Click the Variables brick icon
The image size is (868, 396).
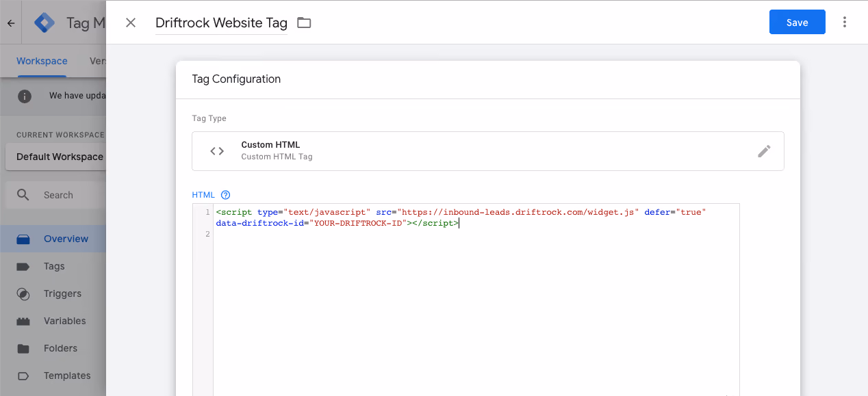[23, 321]
